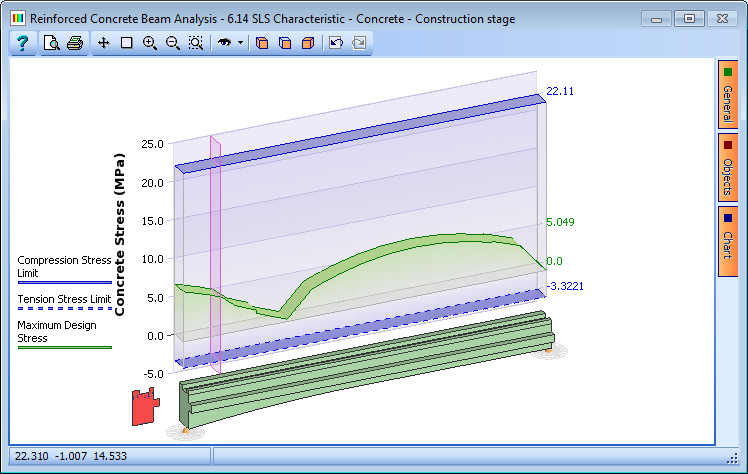Click the window resize grip in status bar
The height and width of the screenshot is (474, 748).
[732, 458]
